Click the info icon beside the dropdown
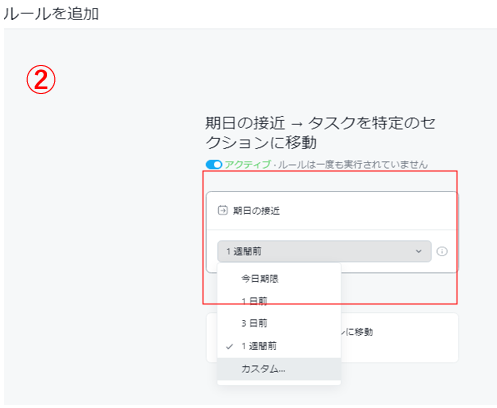The height and width of the screenshot is (408, 497). [x=442, y=251]
